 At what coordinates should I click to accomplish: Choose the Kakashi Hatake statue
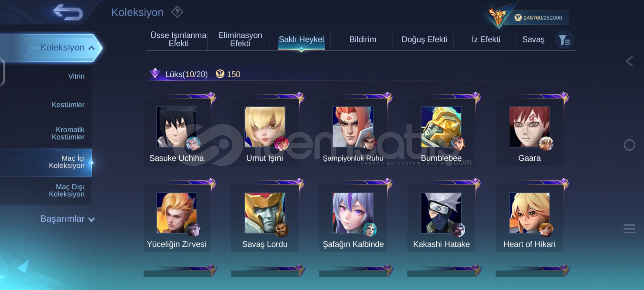point(441,218)
